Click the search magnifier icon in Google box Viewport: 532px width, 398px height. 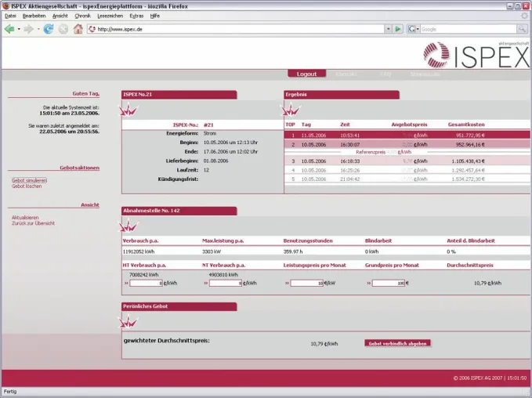(522, 29)
